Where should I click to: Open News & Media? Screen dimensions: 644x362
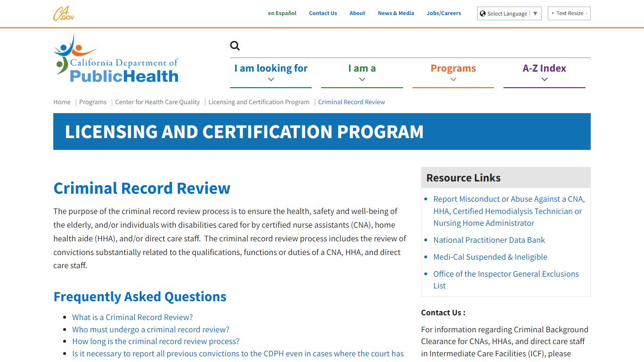coord(396,13)
